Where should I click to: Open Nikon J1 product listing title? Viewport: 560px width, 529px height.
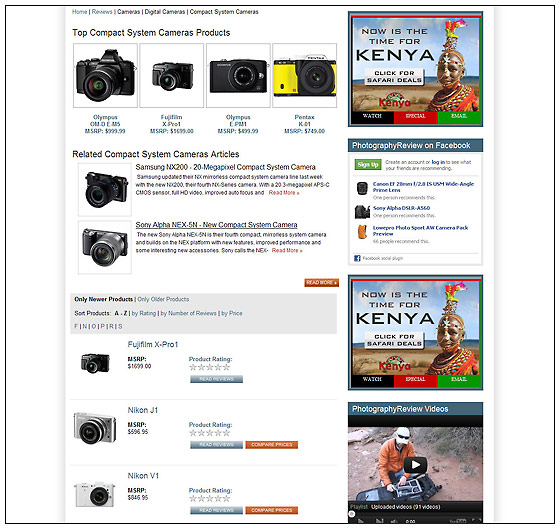pyautogui.click(x=143, y=410)
